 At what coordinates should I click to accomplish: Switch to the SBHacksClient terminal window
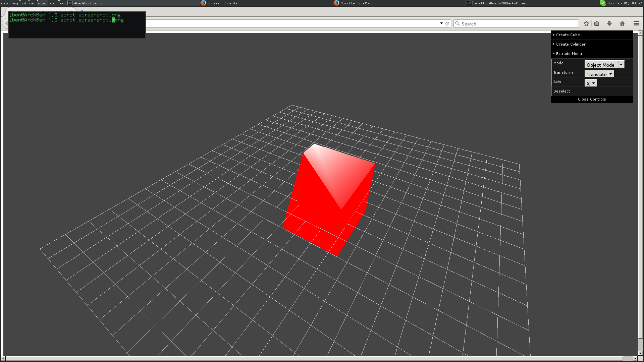pos(498,3)
